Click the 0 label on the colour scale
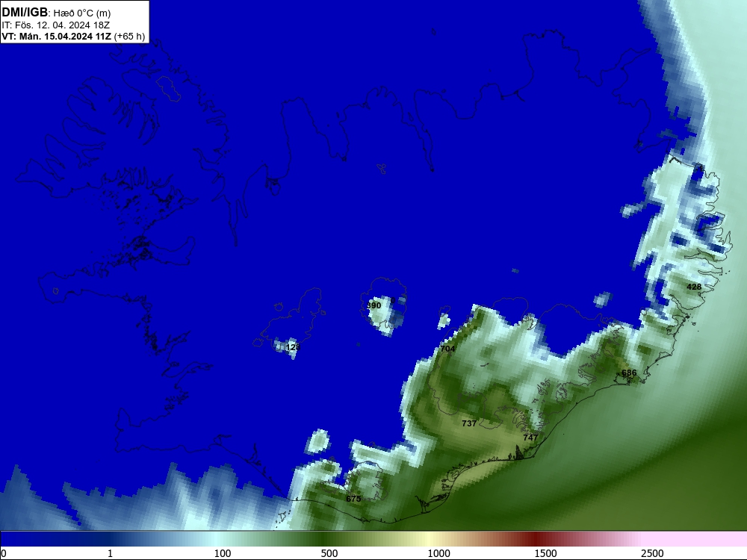Screen dimensions: 747x560 click(x=4, y=553)
